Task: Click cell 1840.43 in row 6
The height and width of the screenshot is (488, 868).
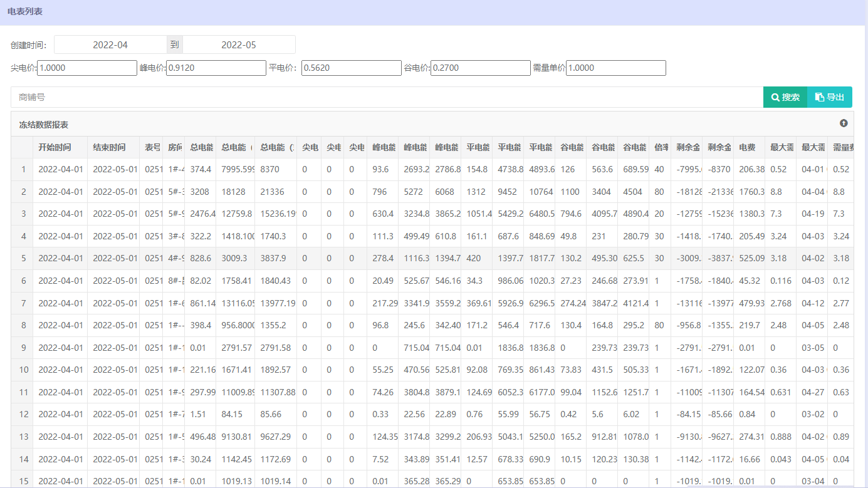Action: [x=276, y=281]
